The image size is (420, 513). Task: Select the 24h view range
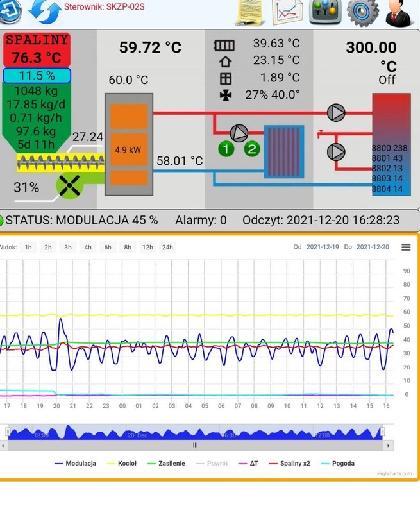pos(167,247)
